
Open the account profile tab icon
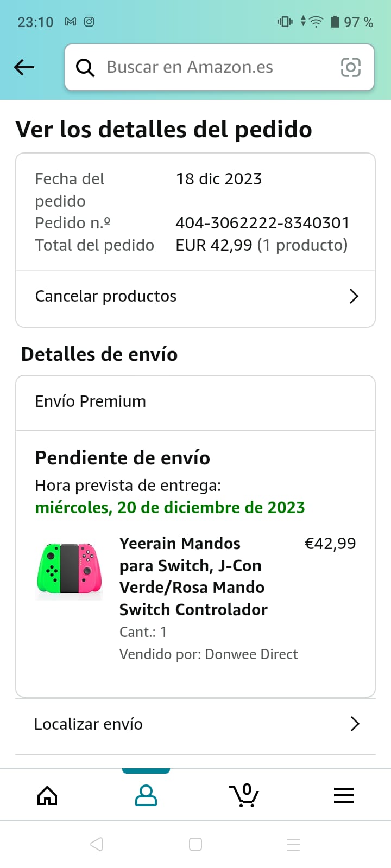(146, 795)
